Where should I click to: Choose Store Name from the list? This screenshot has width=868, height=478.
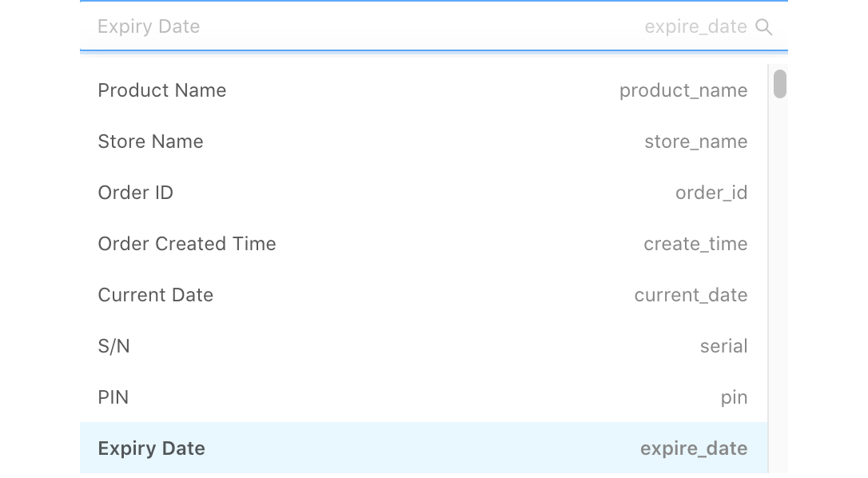(x=150, y=141)
